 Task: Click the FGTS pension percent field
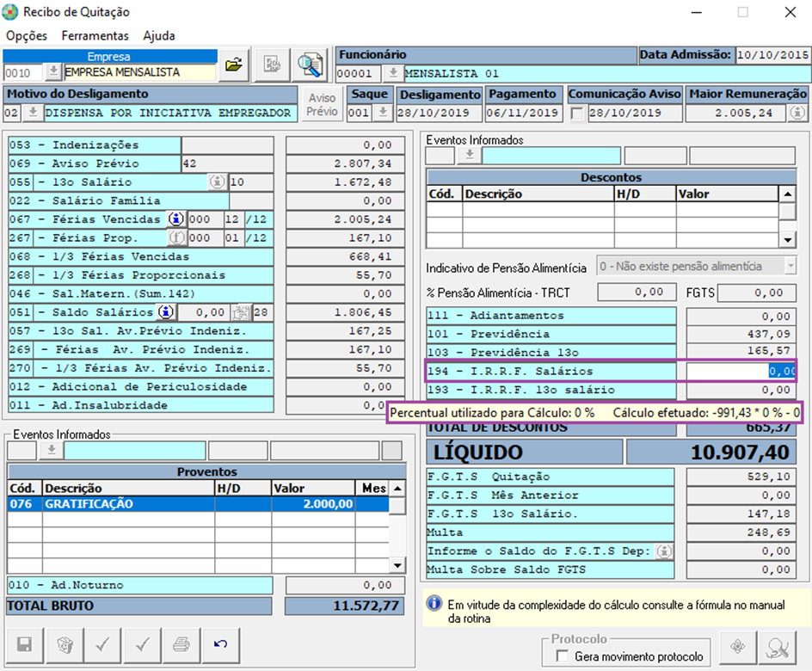[757, 292]
